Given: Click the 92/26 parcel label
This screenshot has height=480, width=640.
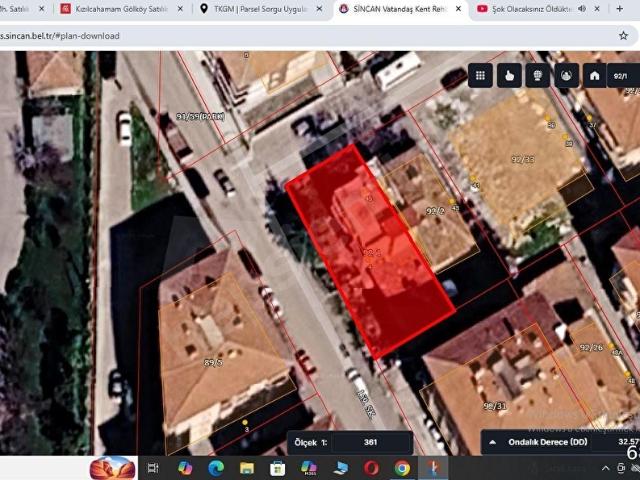Looking at the screenshot, I should tap(591, 348).
